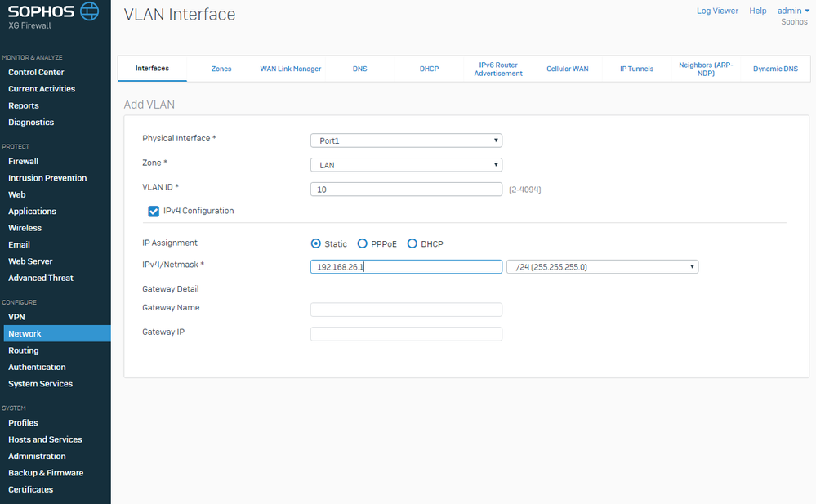
Task: Switch to the Zones tab
Action: [221, 69]
